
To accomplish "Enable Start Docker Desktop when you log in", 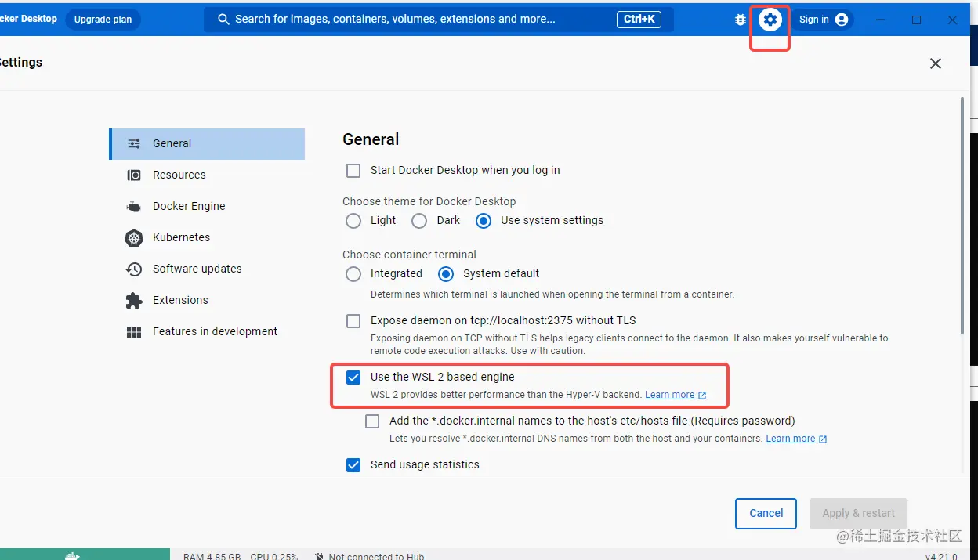I will point(353,170).
